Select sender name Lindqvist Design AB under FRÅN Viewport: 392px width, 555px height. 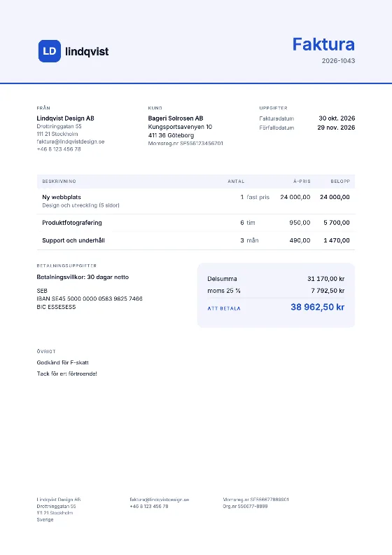65,118
